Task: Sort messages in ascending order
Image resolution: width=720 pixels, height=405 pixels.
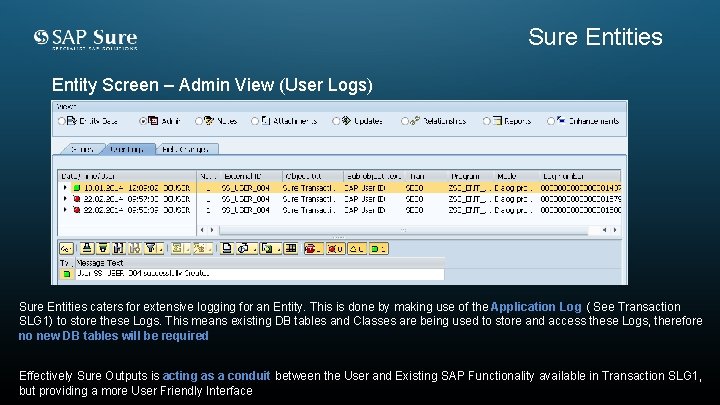Action: (87, 248)
